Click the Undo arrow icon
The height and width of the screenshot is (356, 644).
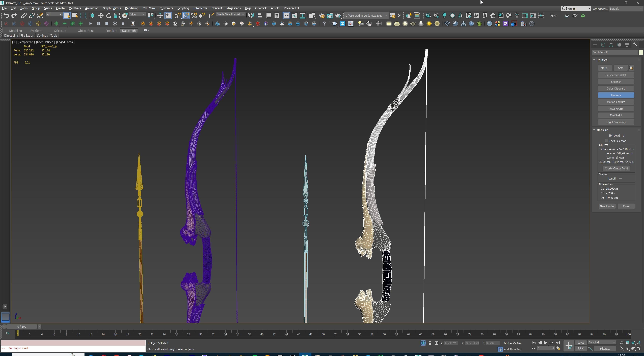click(x=6, y=15)
